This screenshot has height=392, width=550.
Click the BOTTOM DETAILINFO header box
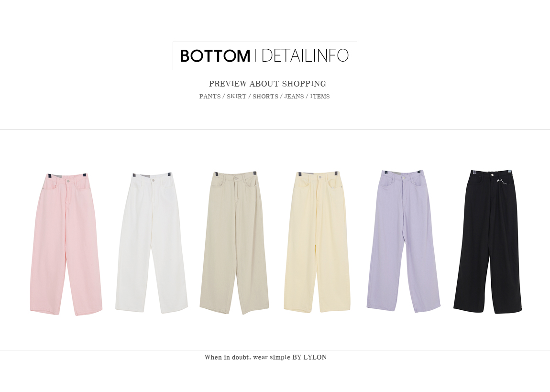265,56
